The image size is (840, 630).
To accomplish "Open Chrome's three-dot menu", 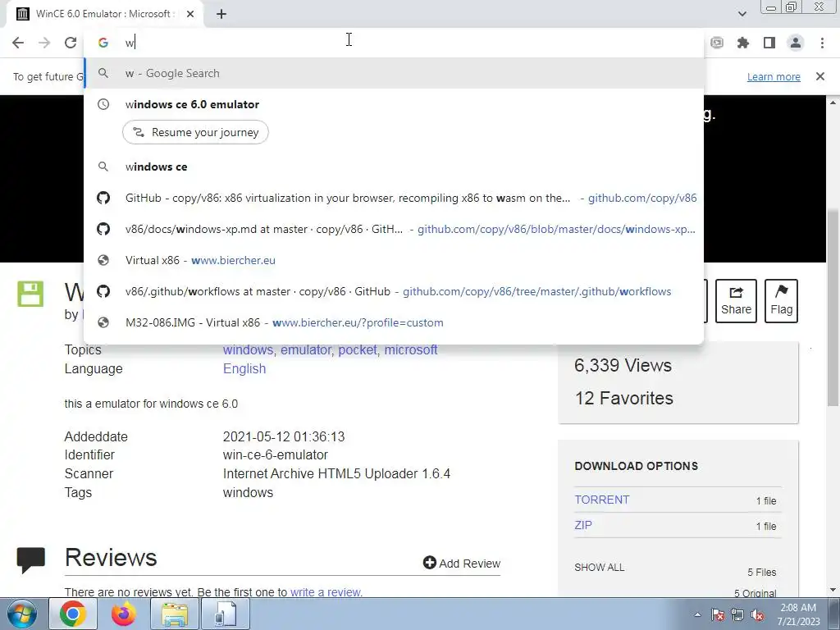I will point(822,43).
